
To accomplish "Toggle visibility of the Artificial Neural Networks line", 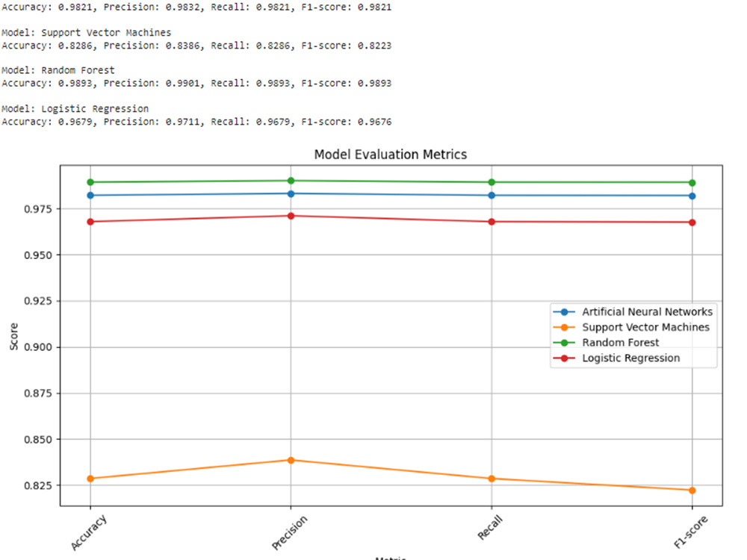I will 647,312.
